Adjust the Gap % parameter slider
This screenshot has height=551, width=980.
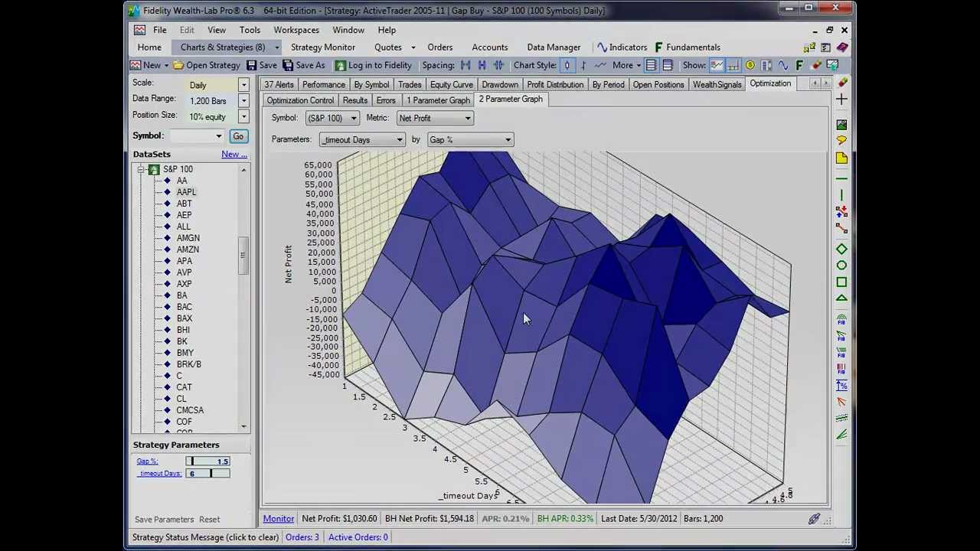click(x=193, y=461)
